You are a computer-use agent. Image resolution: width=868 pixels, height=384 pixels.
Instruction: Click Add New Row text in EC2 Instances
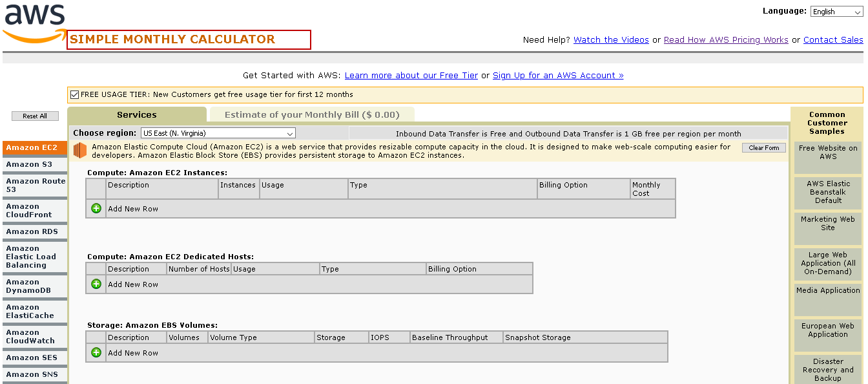[133, 209]
